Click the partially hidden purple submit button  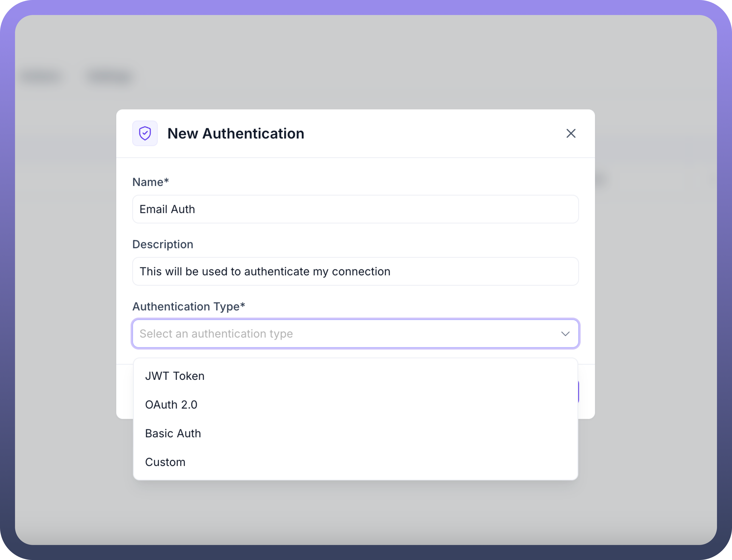(x=578, y=392)
